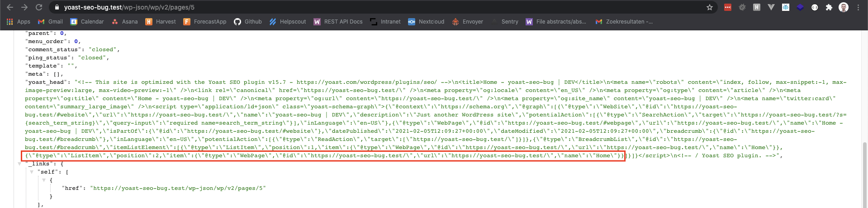Open the File abstracts bookmark
868x208 pixels.
[x=556, y=22]
